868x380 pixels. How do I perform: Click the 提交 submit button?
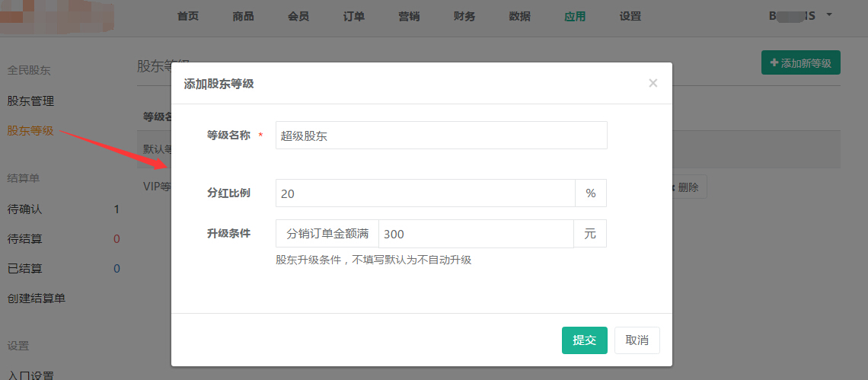(x=584, y=340)
